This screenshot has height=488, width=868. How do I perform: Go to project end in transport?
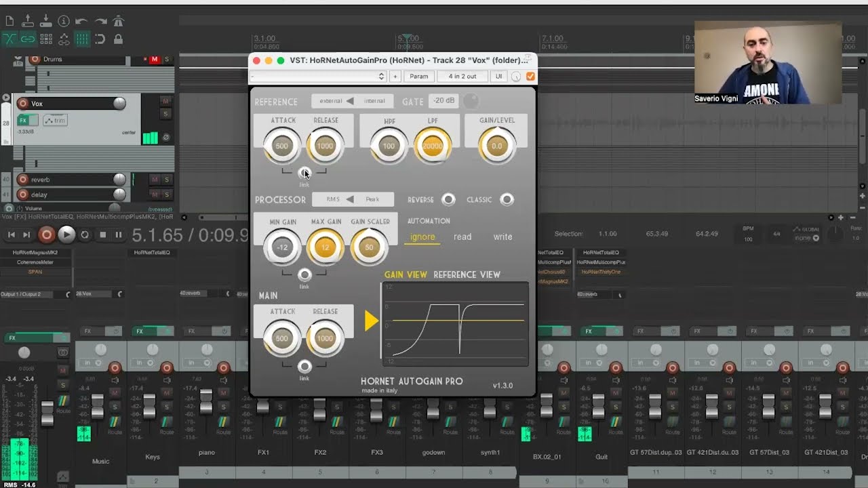pyautogui.click(x=26, y=235)
